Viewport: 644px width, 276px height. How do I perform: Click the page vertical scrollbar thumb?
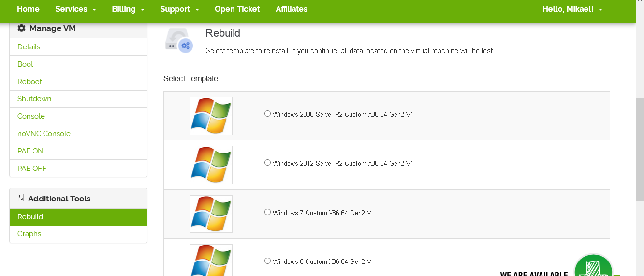pyautogui.click(x=640, y=149)
